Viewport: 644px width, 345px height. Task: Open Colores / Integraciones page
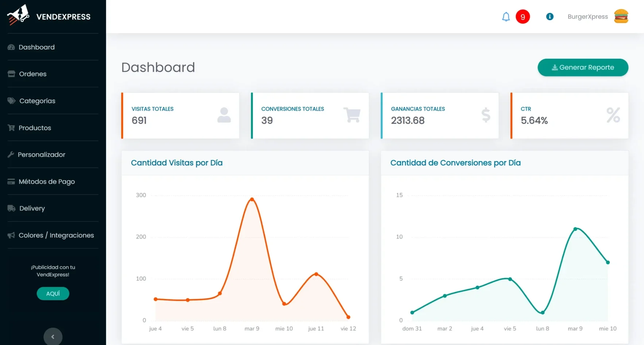56,235
